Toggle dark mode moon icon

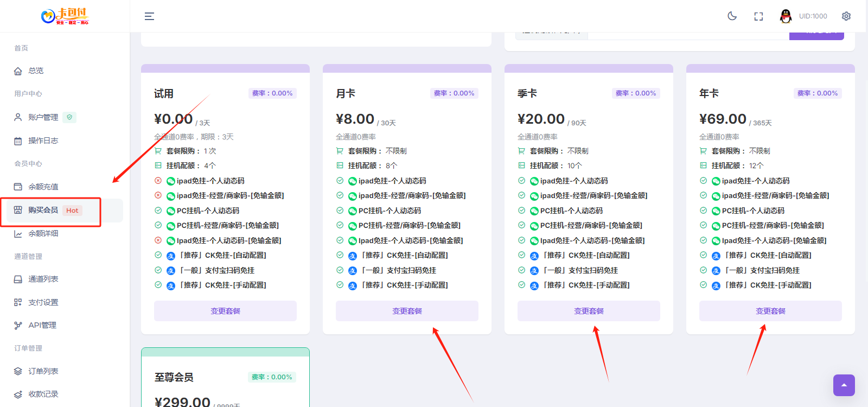(x=732, y=16)
